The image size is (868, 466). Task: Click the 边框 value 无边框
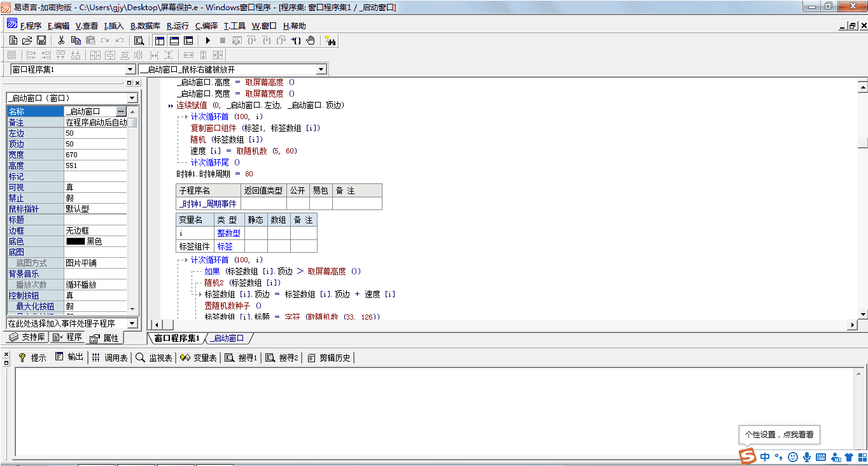pyautogui.click(x=95, y=230)
